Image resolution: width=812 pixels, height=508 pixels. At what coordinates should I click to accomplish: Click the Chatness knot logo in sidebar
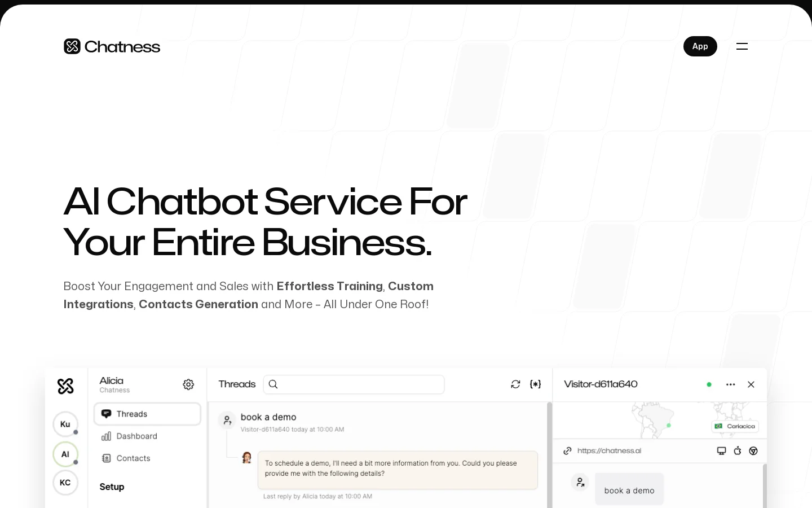pyautogui.click(x=65, y=386)
